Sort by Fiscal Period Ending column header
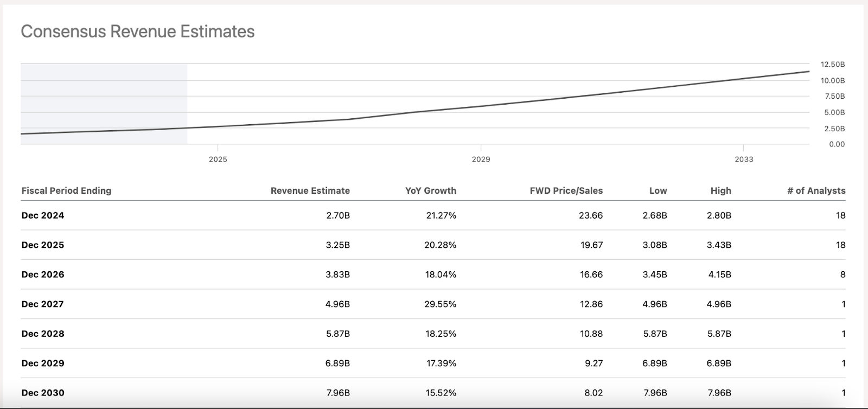 tap(66, 190)
